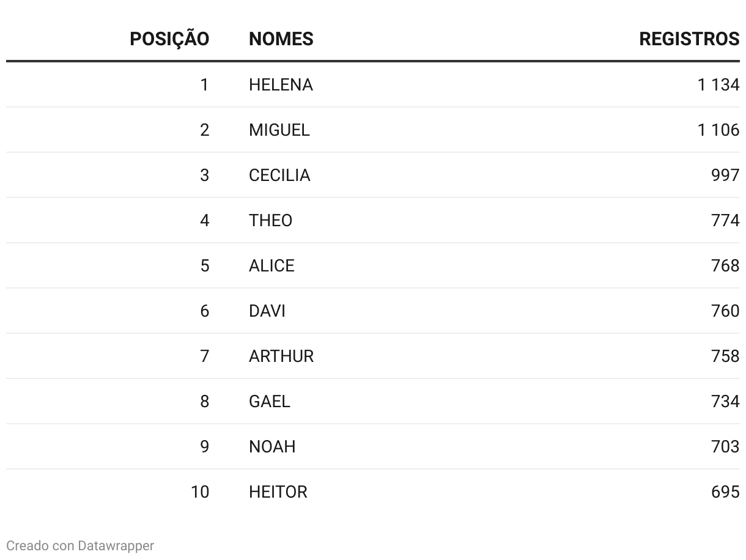This screenshot has height=560, width=746.
Task: Select the registros value 695
Action: (725, 492)
